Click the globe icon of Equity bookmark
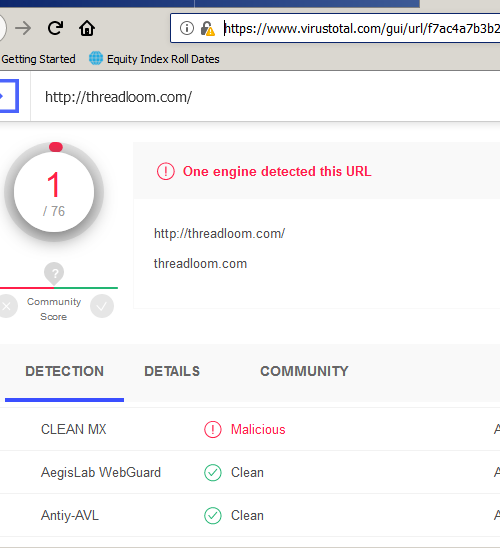 click(96, 58)
